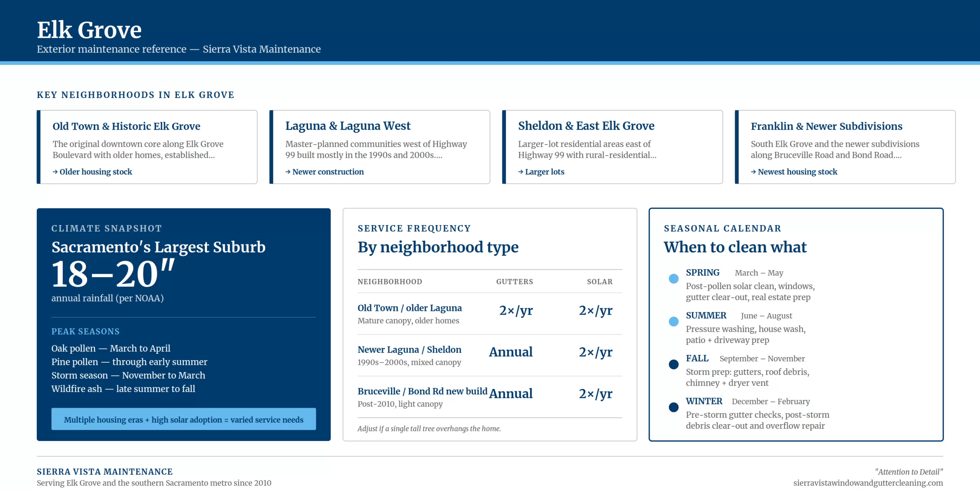Screen dimensions: 980x490
Task: Click arrow beside Newer construction
Action: click(288, 172)
